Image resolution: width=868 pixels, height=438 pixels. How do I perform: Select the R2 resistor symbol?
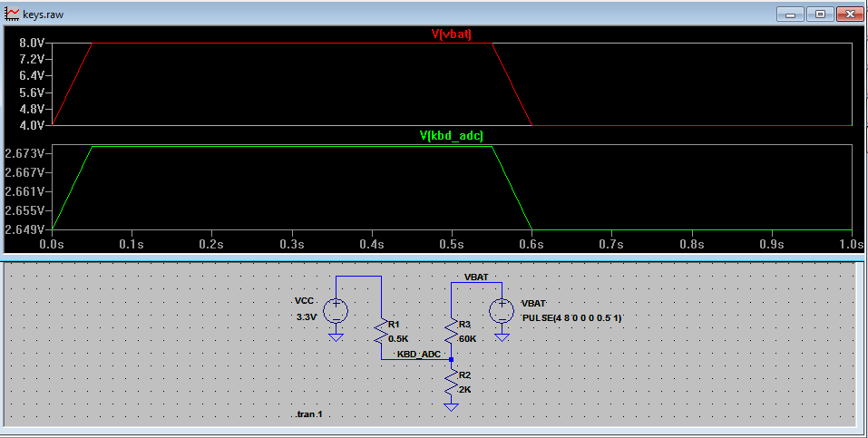click(451, 382)
